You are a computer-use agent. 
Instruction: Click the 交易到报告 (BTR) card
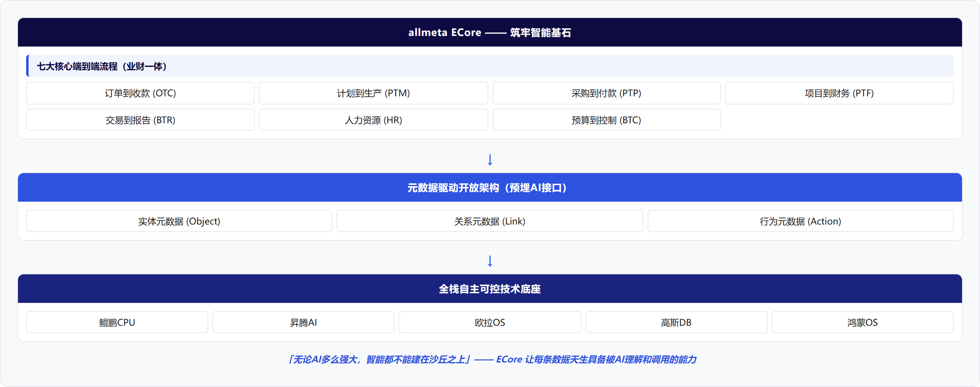pyautogui.click(x=140, y=120)
